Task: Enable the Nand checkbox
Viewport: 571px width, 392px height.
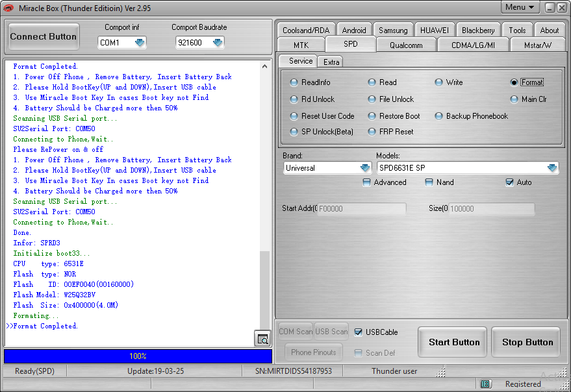Action: click(x=429, y=182)
